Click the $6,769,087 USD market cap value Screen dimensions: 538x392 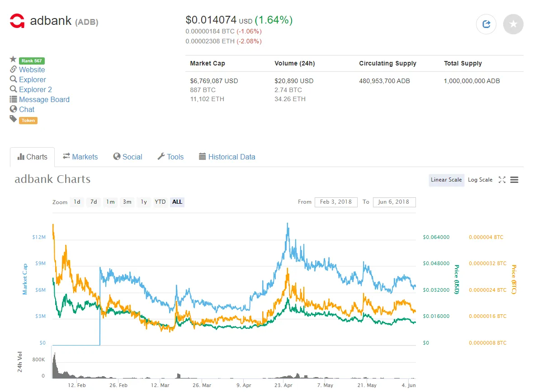(214, 81)
